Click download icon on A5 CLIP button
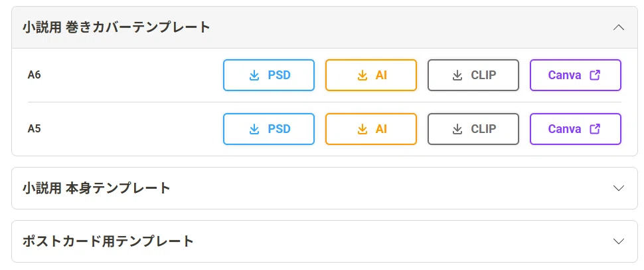Image resolution: width=644 pixels, height=270 pixels. [x=457, y=129]
